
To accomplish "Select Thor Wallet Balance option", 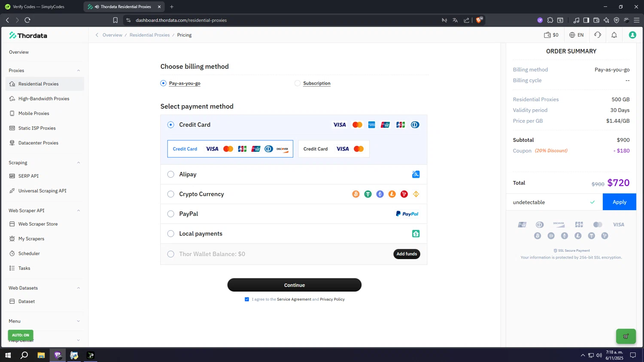I will tap(171, 254).
